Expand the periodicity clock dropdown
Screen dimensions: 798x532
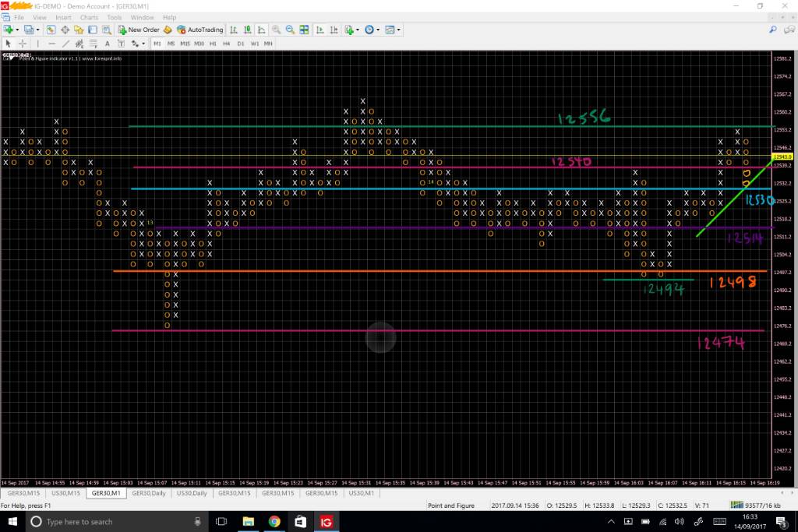click(379, 30)
